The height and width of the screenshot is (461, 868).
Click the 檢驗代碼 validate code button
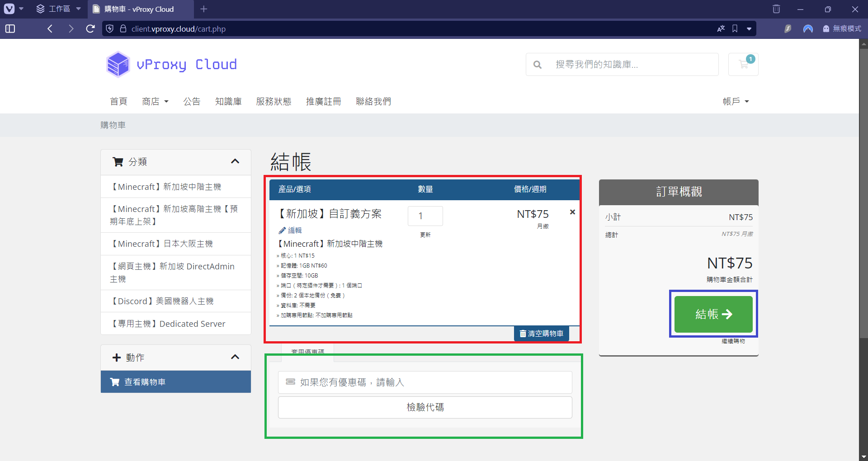click(x=425, y=407)
